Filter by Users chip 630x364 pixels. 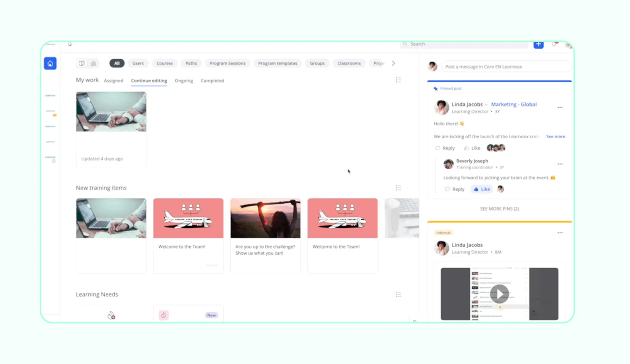click(x=138, y=63)
